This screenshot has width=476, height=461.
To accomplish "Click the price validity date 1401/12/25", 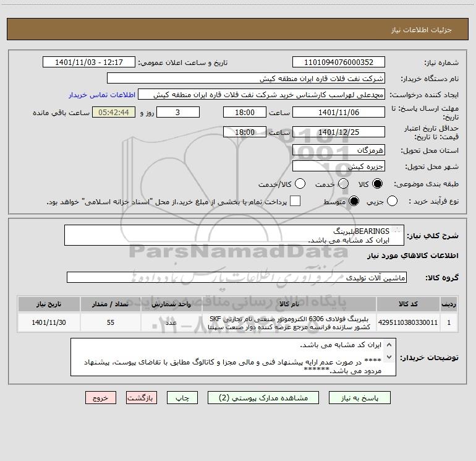I will coord(339,132).
